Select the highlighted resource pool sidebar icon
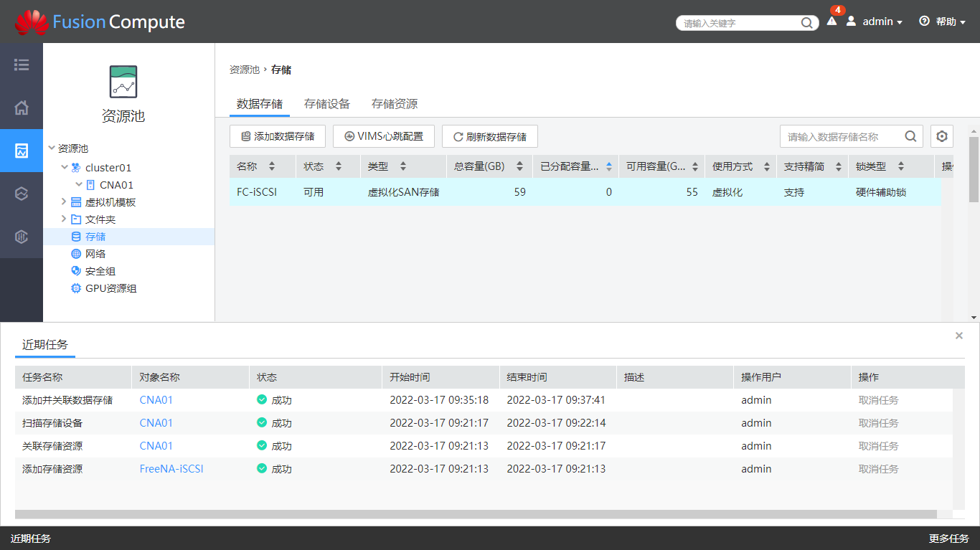 point(22,151)
